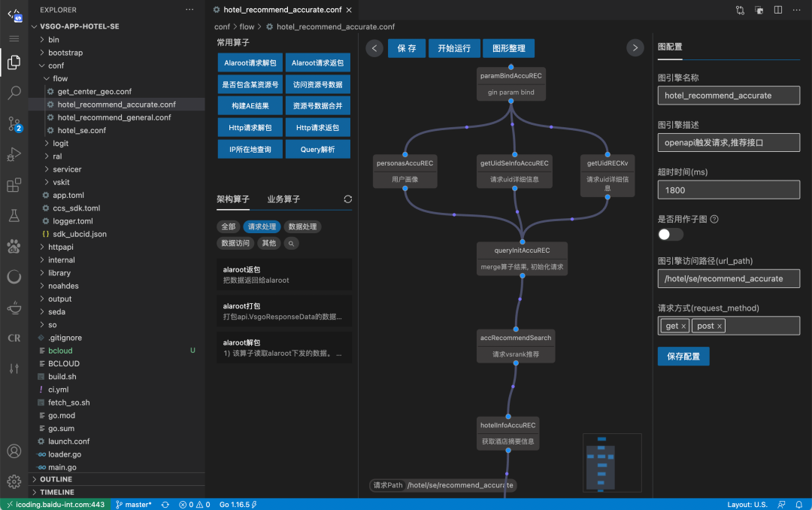Click the refresh icon beside 业务算子 tab
The image size is (812, 510).
(347, 199)
